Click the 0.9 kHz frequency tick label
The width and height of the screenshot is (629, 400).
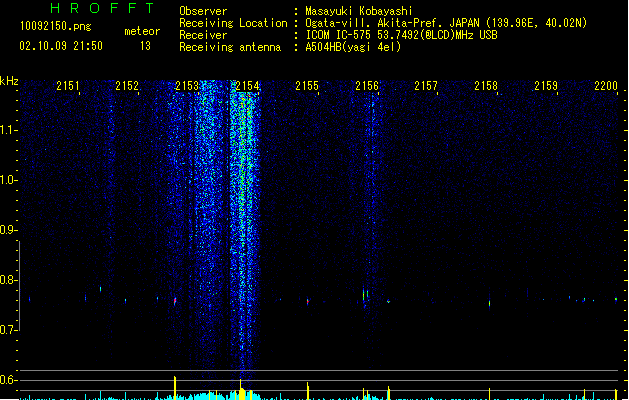[8, 230]
